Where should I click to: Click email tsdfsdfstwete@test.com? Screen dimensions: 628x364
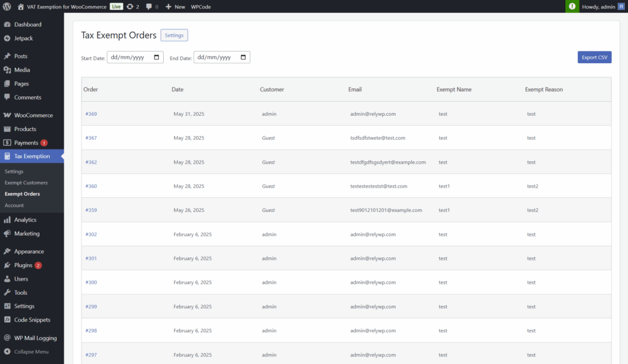(378, 138)
